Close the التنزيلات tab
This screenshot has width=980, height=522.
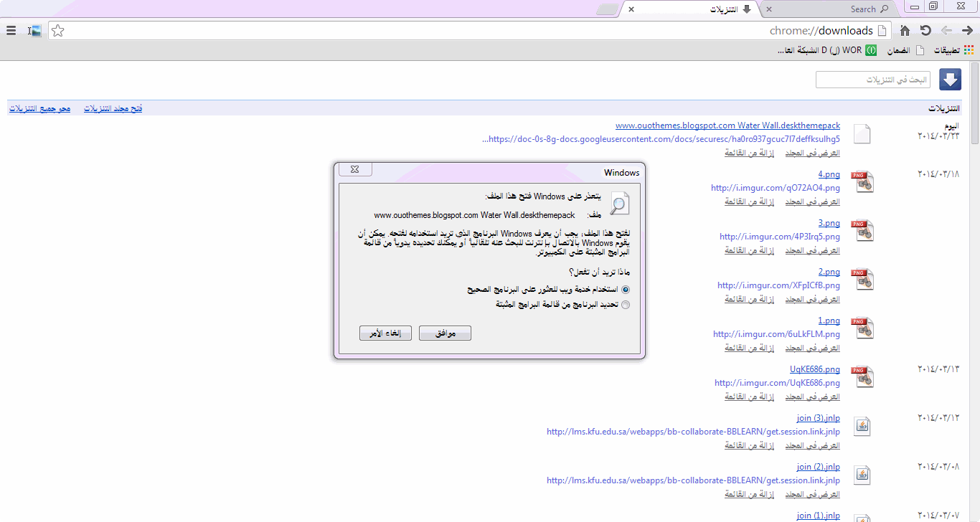tap(631, 9)
